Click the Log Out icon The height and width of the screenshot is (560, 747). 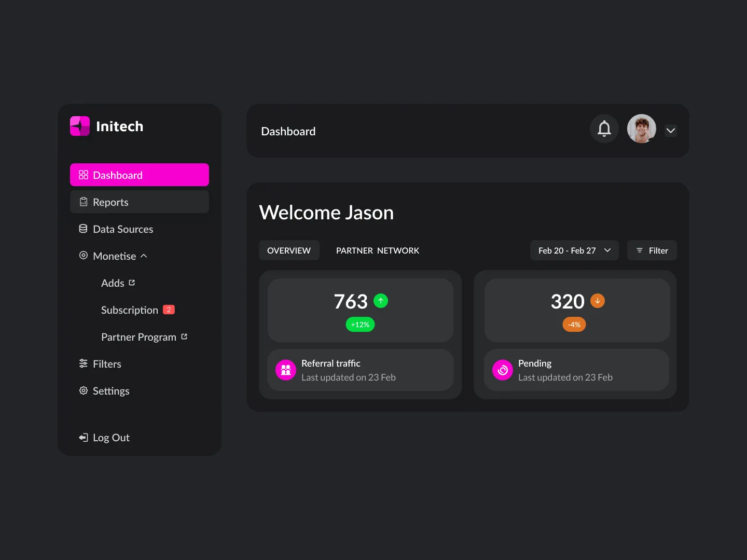pyautogui.click(x=84, y=437)
